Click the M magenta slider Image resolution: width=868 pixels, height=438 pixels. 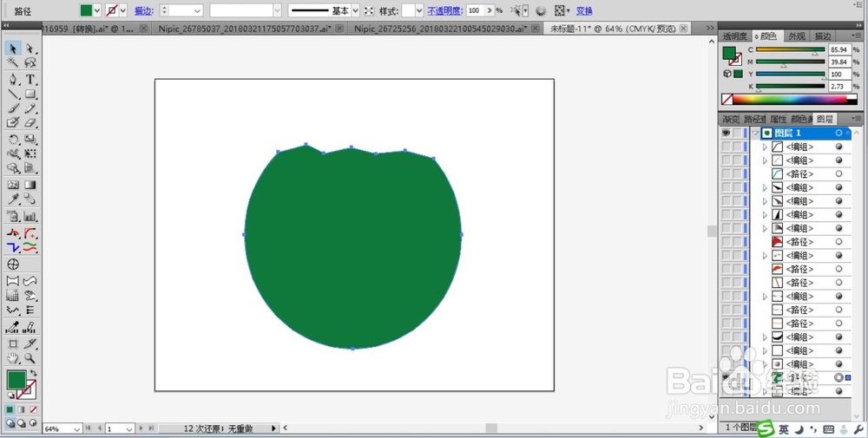click(790, 62)
